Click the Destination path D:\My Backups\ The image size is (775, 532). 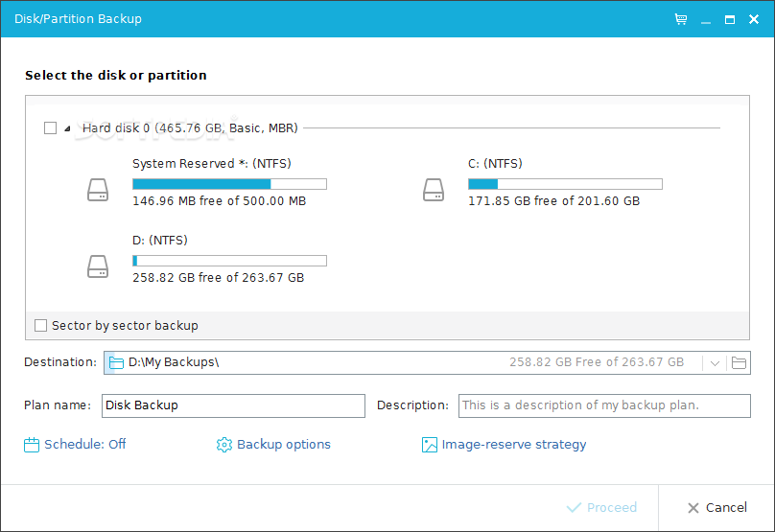tap(174, 362)
